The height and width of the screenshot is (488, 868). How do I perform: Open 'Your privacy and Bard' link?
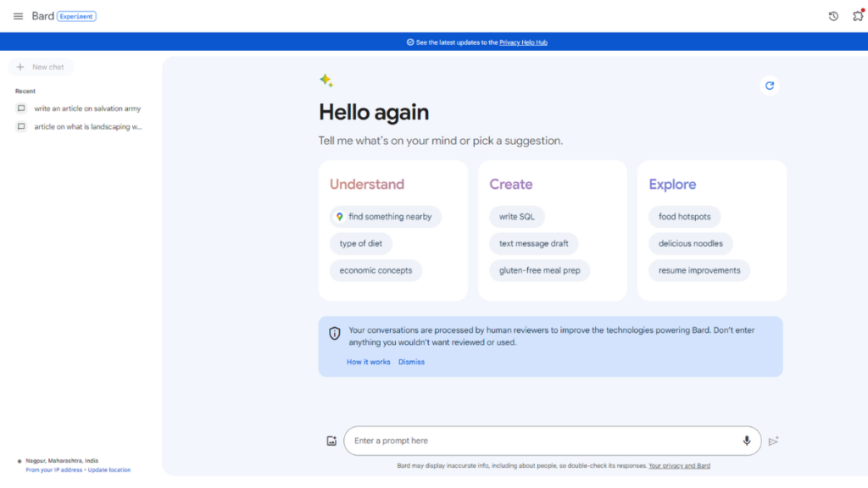[679, 466]
